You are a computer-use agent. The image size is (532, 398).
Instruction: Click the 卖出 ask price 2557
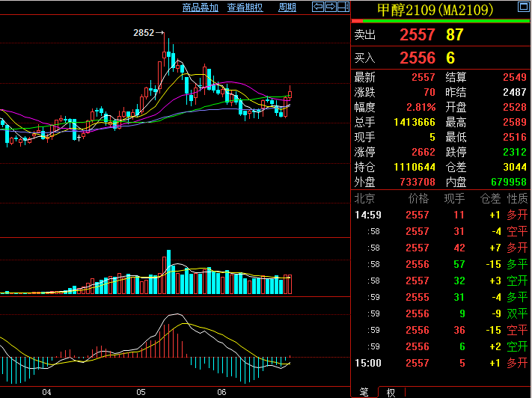tap(418, 34)
